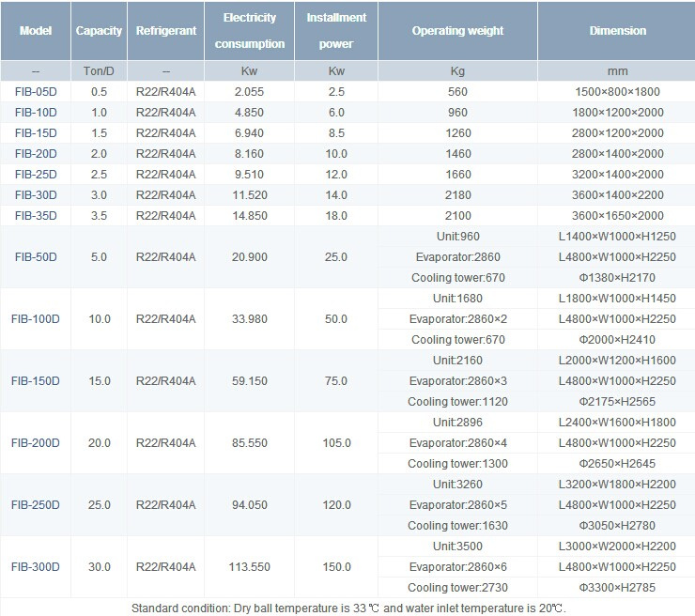The image size is (695, 616).
Task: Select model cell 'FIB-10D'
Action: [36, 113]
